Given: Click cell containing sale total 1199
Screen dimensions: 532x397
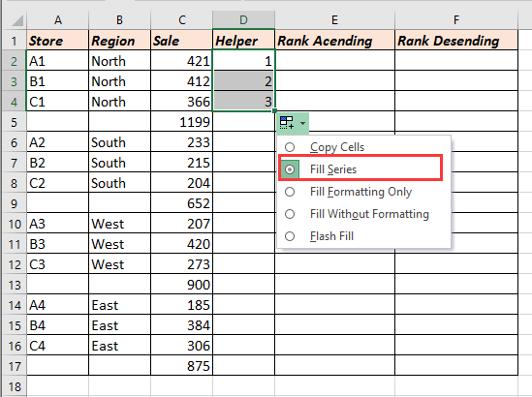Looking at the screenshot, I should point(181,122).
